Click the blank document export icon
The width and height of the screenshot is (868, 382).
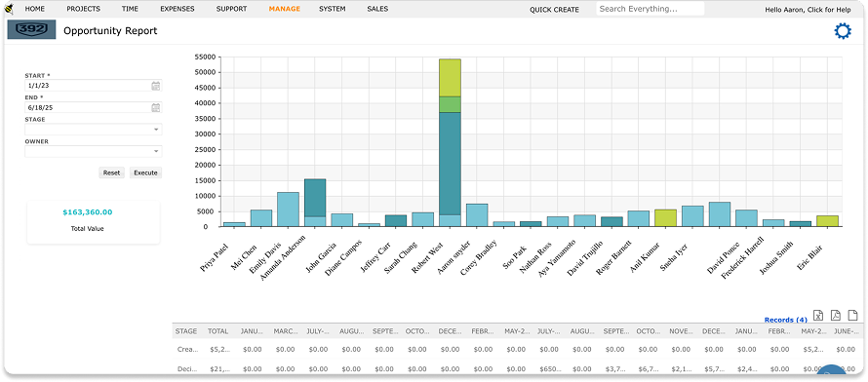pos(852,315)
